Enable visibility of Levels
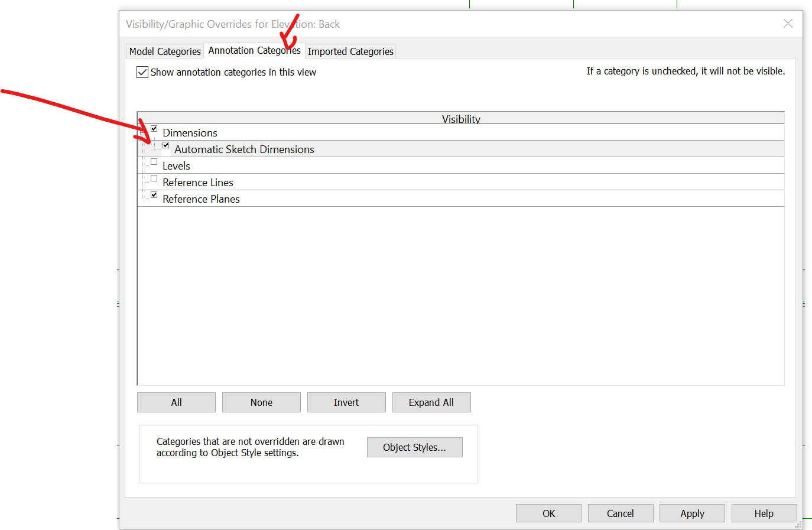Image resolution: width=812 pixels, height=530 pixels. (x=154, y=161)
